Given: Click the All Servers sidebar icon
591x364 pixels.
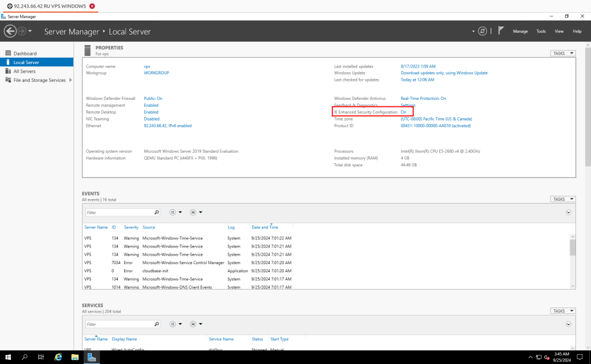Looking at the screenshot, I should click(8, 72).
